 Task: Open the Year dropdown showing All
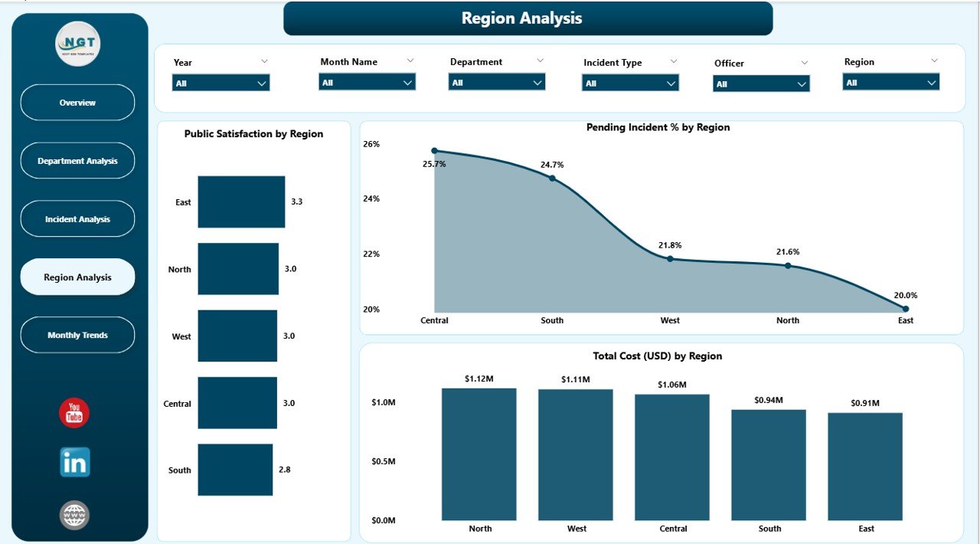click(x=221, y=83)
